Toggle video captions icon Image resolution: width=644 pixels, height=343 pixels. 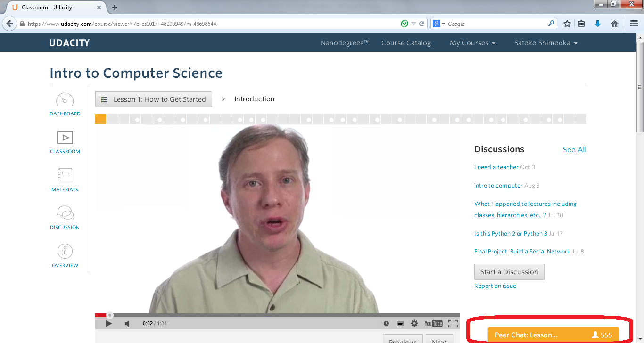(400, 323)
